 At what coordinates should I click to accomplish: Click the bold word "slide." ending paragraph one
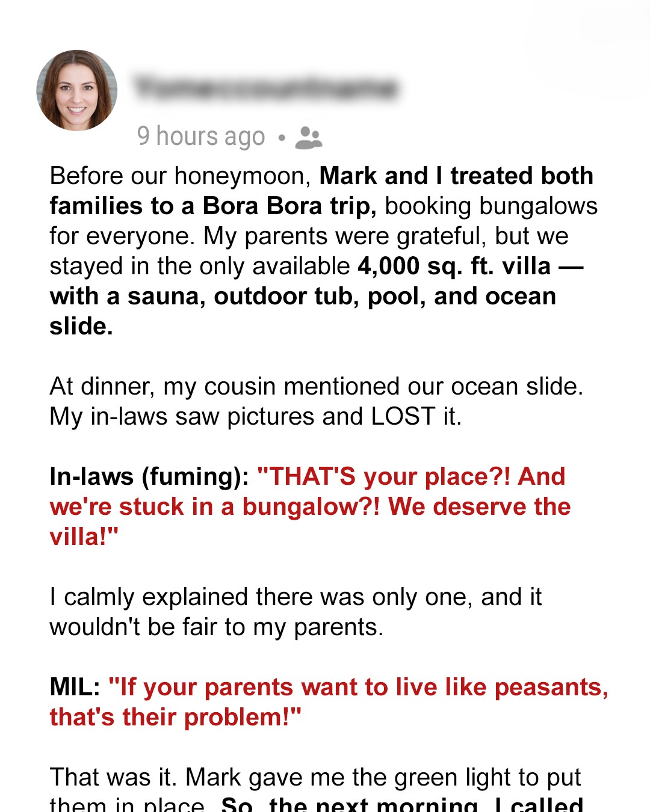[x=81, y=327]
